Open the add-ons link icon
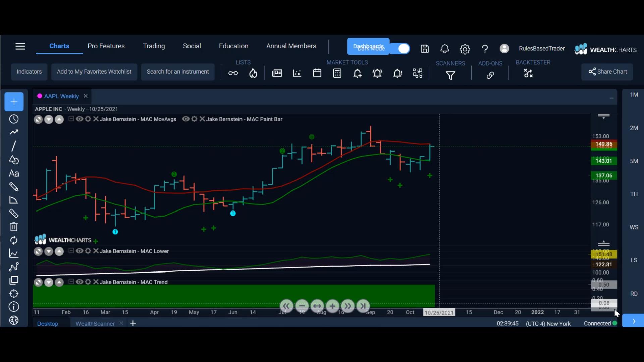This screenshot has height=362, width=644. click(x=490, y=75)
